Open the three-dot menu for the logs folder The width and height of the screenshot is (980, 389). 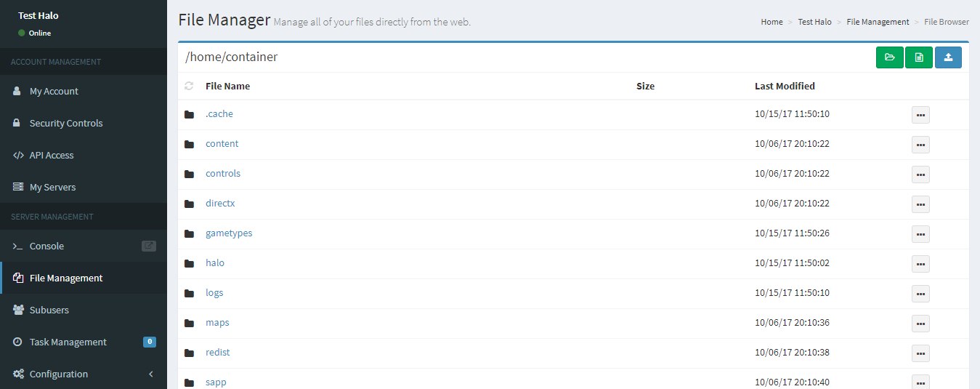920,294
